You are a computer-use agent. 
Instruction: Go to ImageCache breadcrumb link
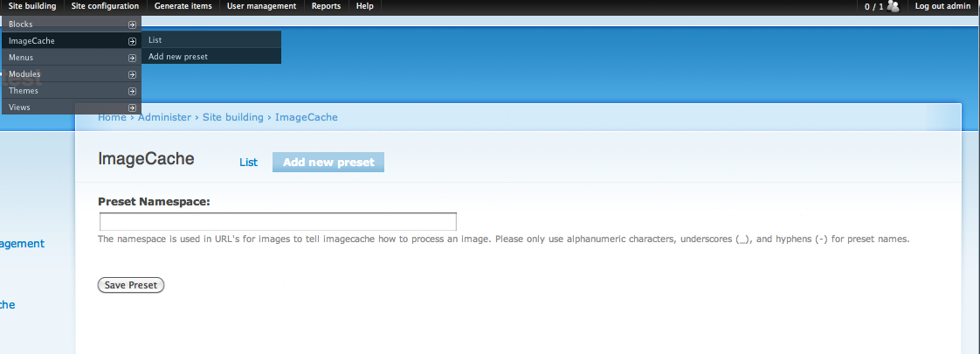(307, 118)
